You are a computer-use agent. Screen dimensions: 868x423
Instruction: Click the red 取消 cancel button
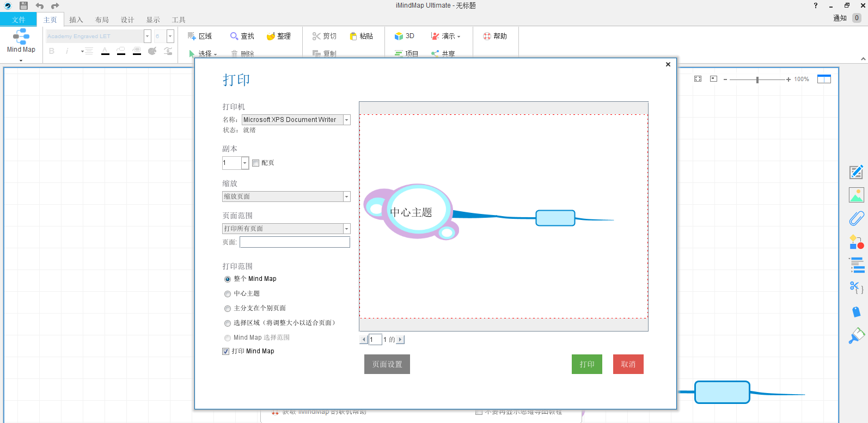tap(628, 364)
